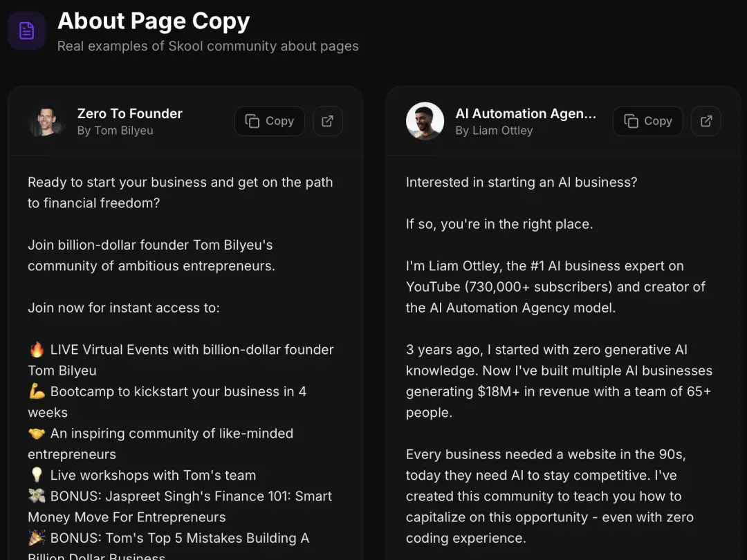Open AI Automation Agency via external link icon
The width and height of the screenshot is (747, 560).
pyautogui.click(x=706, y=121)
